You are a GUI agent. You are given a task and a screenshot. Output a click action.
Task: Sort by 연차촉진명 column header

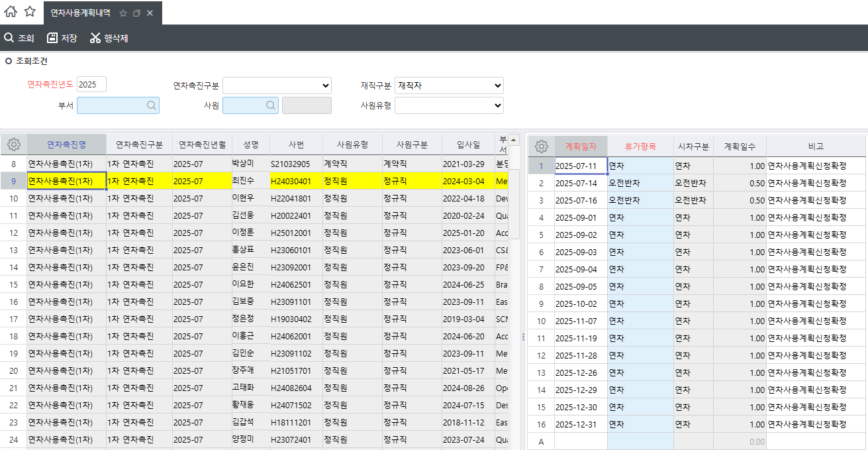click(66, 144)
